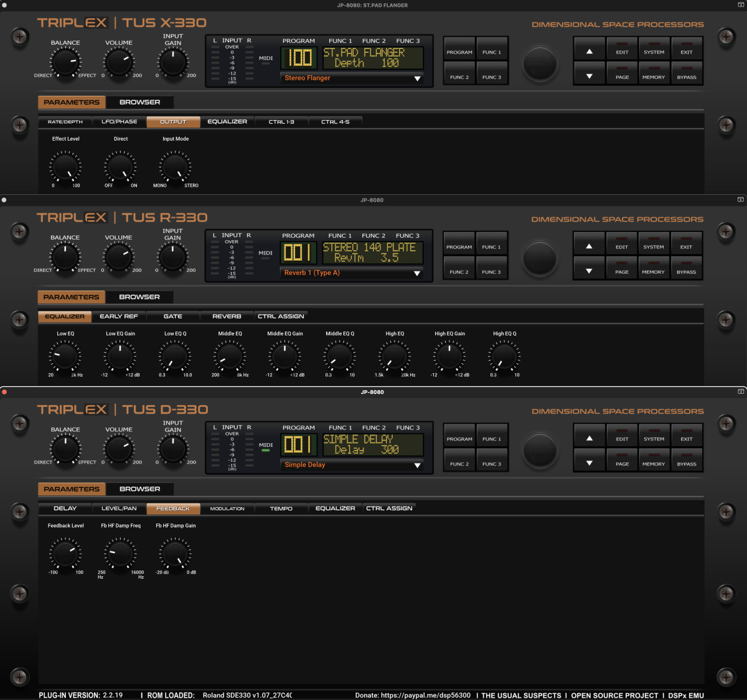Viewport: 747px width, 700px height.
Task: Toggle the MEMORY button on D-330
Action: pos(654,460)
